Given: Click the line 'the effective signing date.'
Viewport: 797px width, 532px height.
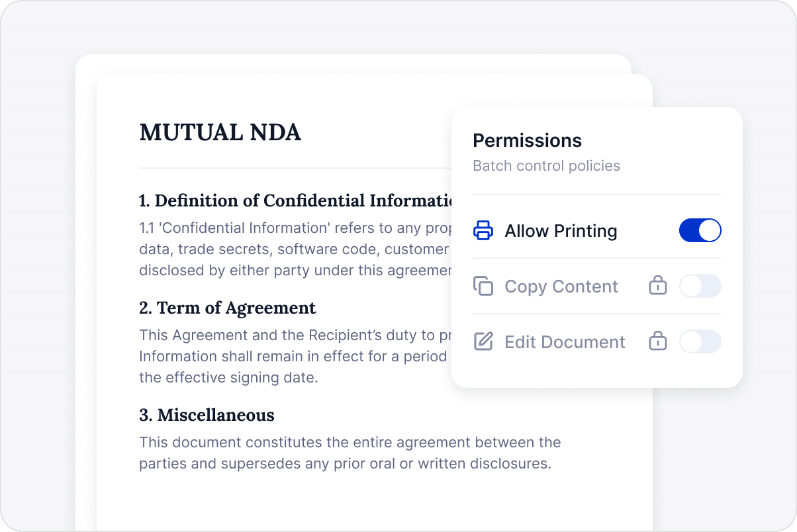Looking at the screenshot, I should 229,378.
